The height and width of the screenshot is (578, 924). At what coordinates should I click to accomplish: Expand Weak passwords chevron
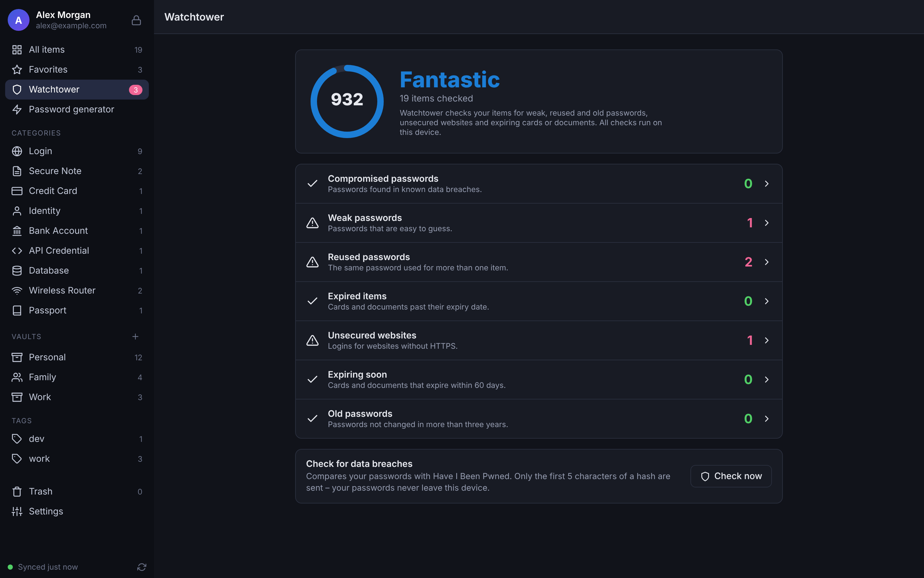766,223
